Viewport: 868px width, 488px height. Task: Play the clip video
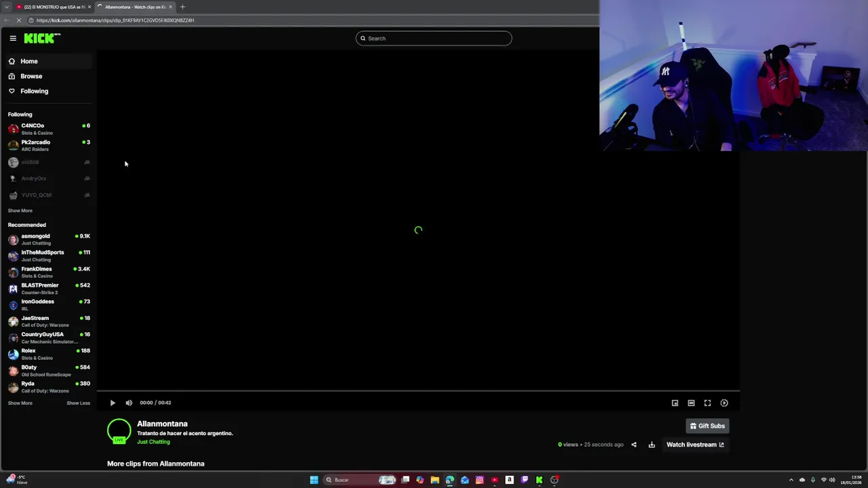[113, 403]
